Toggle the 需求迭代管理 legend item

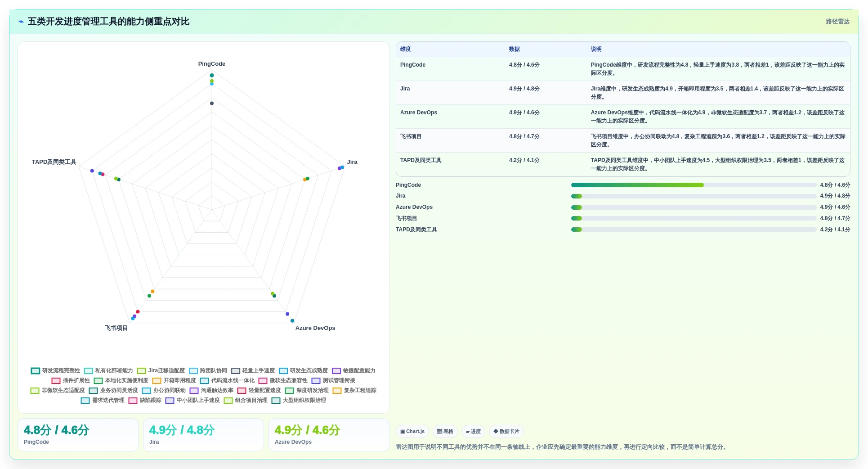tap(103, 400)
